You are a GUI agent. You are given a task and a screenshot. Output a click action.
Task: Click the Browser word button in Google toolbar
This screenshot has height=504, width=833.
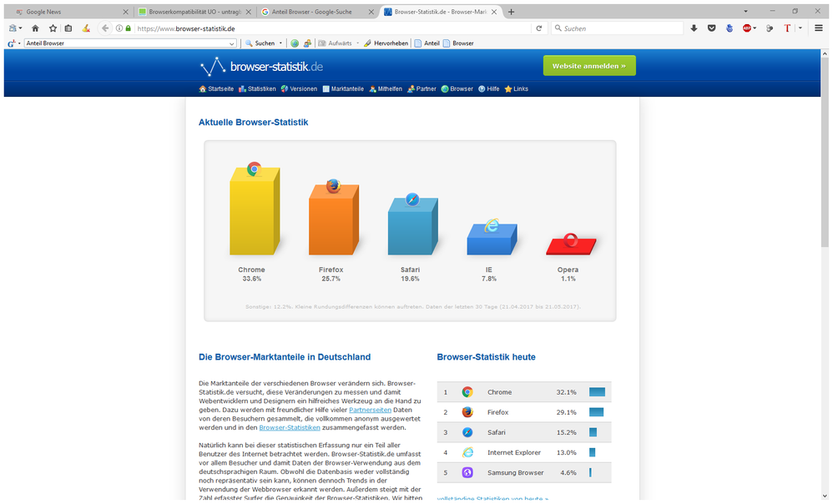(458, 43)
